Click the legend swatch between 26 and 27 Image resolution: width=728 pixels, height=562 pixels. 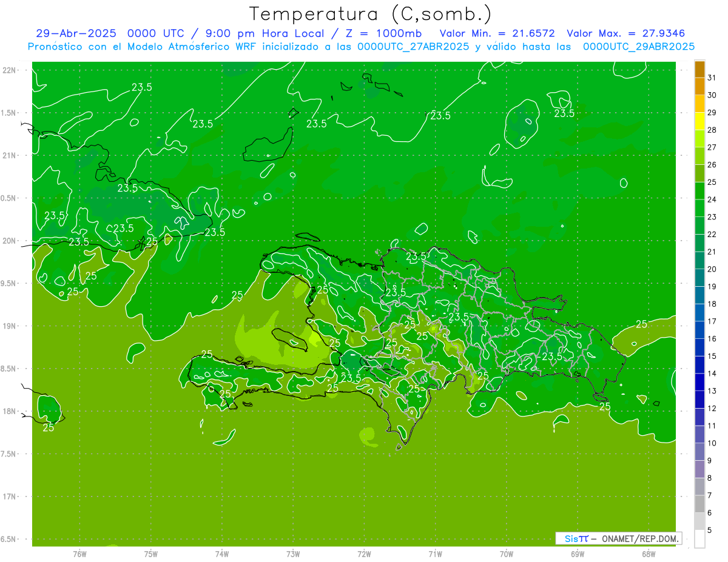tap(699, 156)
